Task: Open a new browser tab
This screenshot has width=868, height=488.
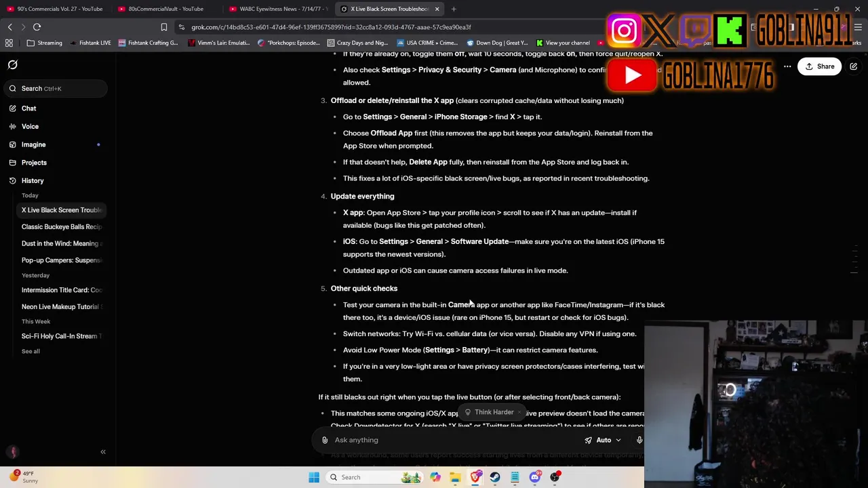Action: [454, 9]
